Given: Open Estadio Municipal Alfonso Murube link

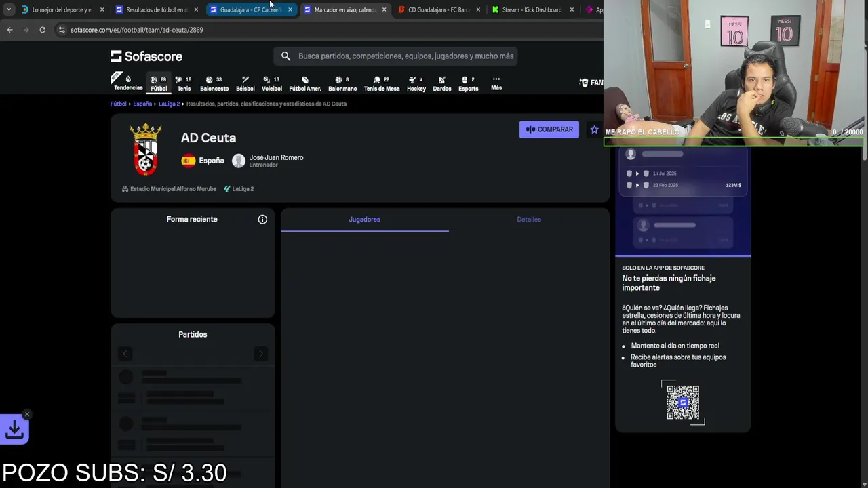Looking at the screenshot, I should pos(169,189).
